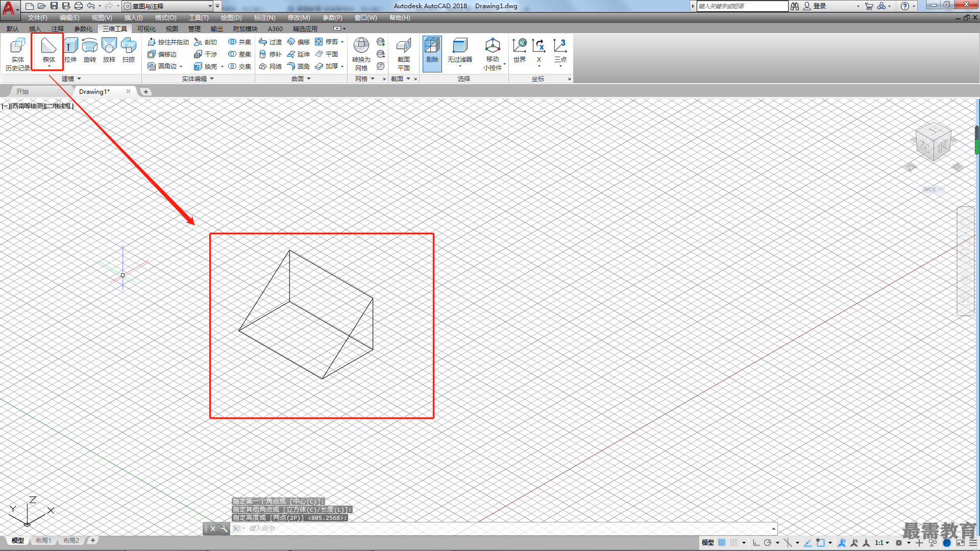Click 截面平面 section plane tool
Image resolution: width=980 pixels, height=551 pixels.
tap(404, 54)
